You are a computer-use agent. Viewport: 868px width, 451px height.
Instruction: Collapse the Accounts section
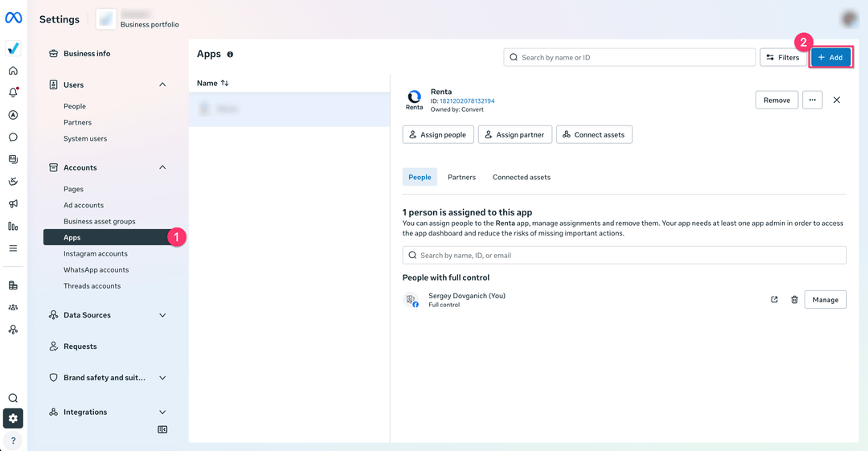coord(162,167)
